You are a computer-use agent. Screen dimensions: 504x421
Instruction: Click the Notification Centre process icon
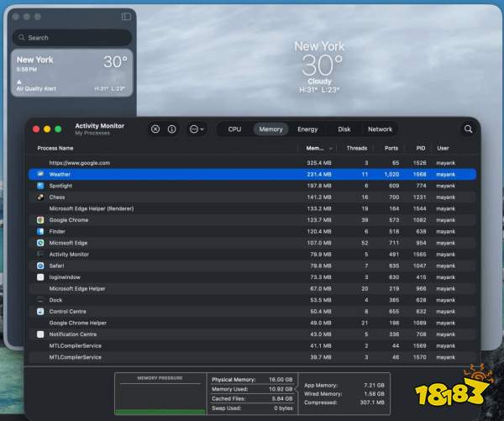[40, 334]
